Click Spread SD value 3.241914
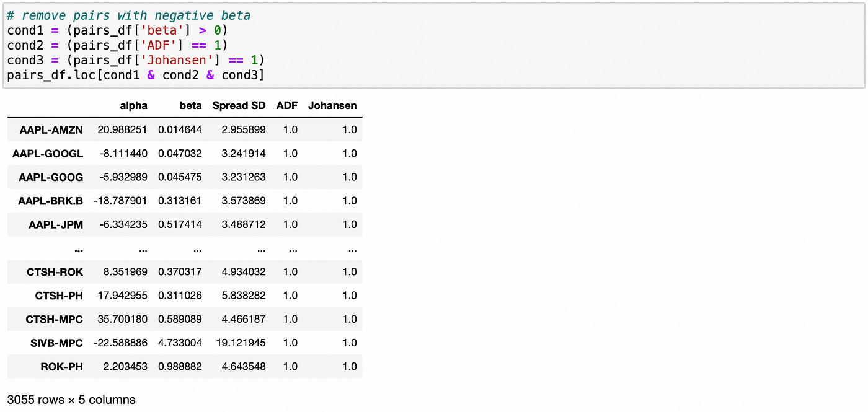Viewport: 868px width, 412px height. 244,153
